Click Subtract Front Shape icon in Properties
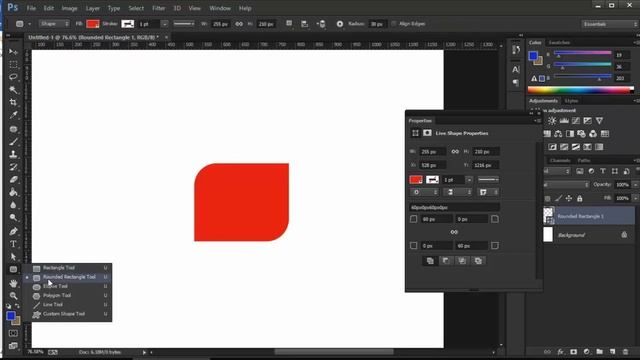640x360 pixels. tap(446, 261)
